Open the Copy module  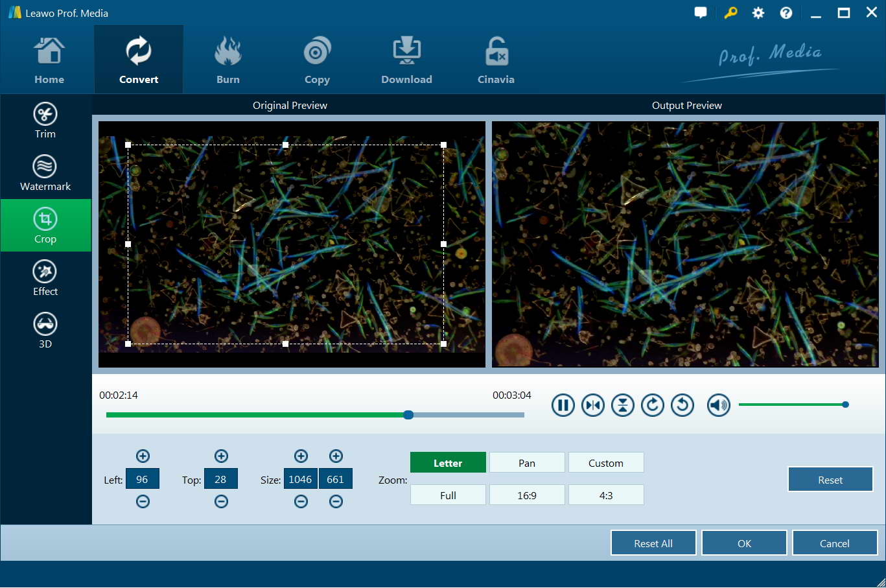317,60
